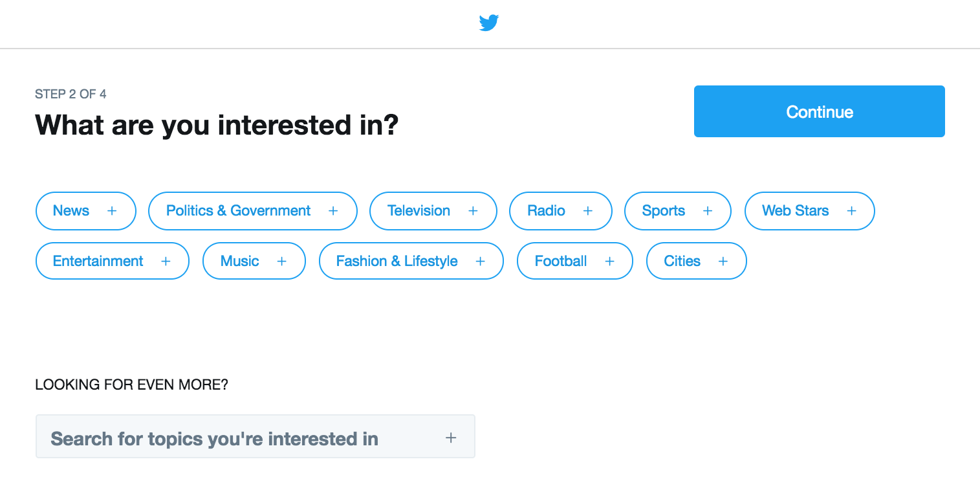Focus the search for topics input field
980x501 pixels.
pyautogui.click(x=256, y=436)
